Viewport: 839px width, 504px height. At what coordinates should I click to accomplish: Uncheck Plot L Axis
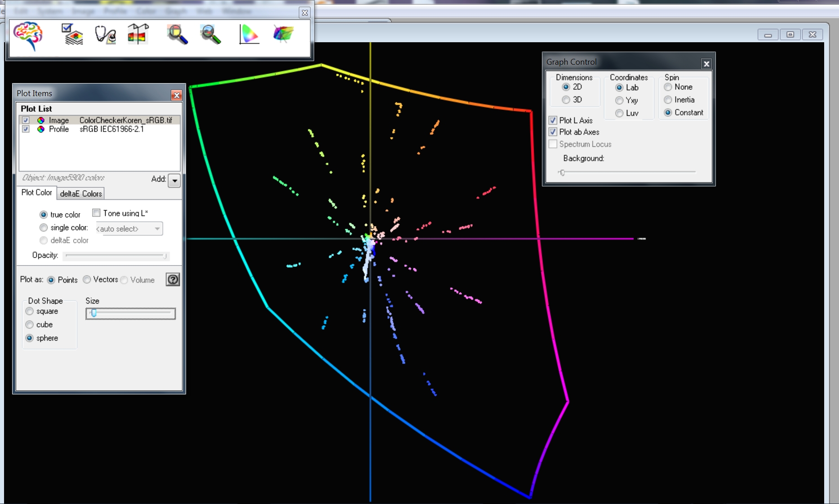(553, 120)
